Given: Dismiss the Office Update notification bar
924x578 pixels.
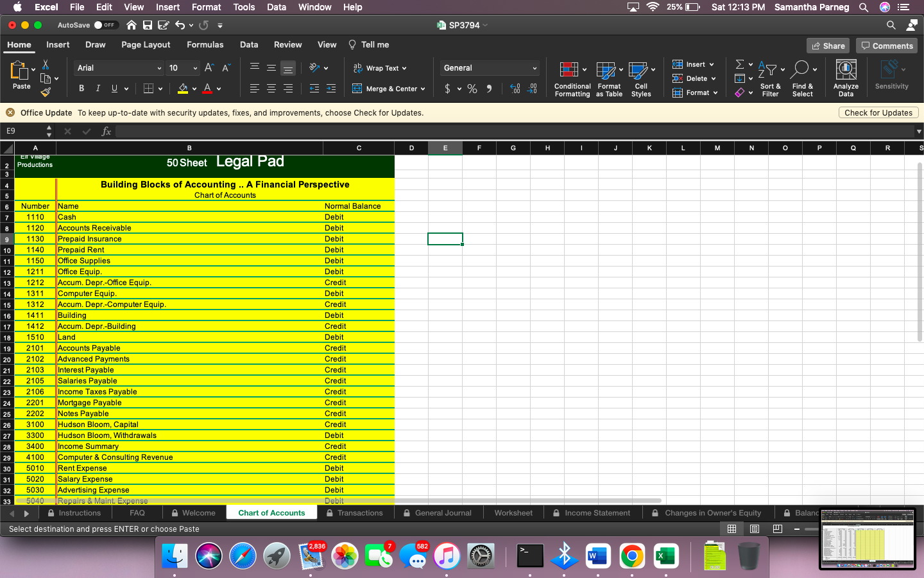Looking at the screenshot, I should (x=10, y=112).
